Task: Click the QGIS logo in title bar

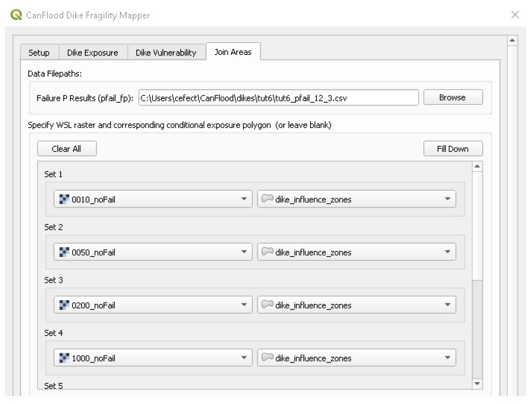Action: (16, 15)
